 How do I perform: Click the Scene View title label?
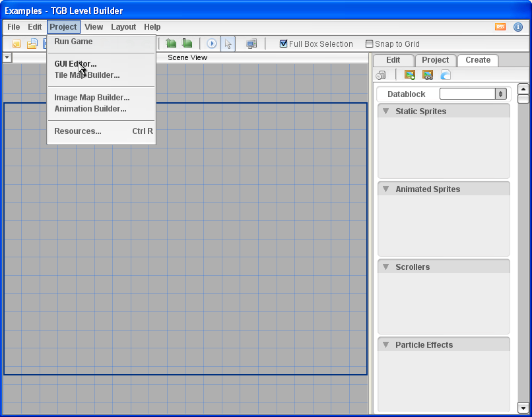tap(187, 57)
